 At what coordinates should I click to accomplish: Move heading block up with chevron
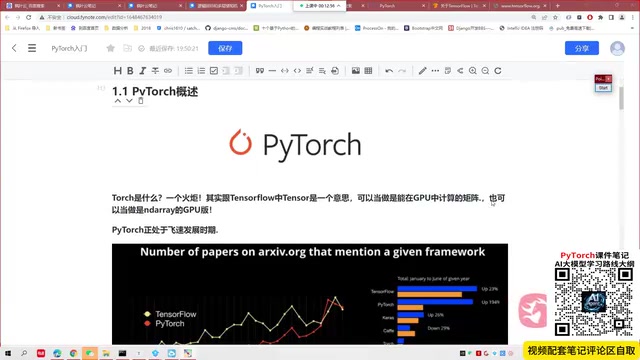point(118,101)
